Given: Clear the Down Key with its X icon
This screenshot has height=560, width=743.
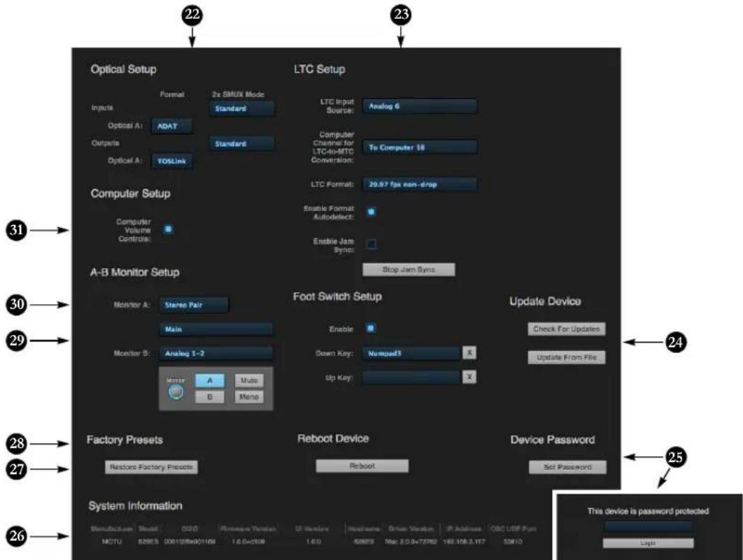Looking at the screenshot, I should 469,352.
